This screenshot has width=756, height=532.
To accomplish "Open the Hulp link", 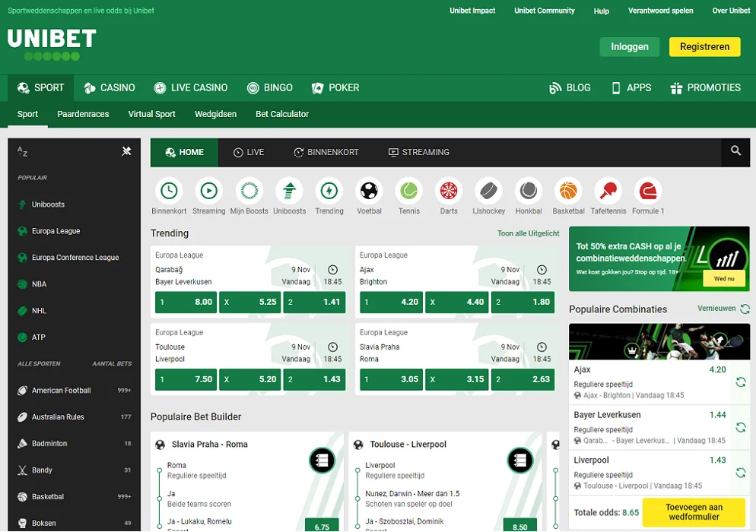I will [602, 11].
